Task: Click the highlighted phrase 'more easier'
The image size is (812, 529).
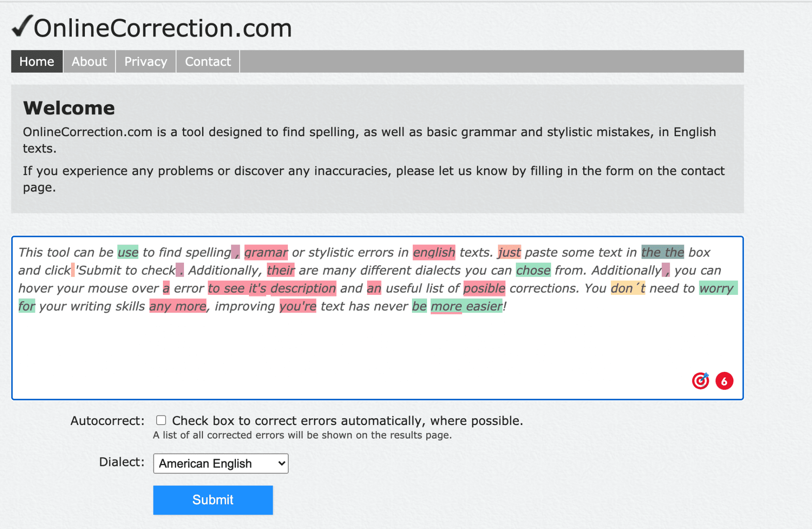Action: (x=465, y=306)
